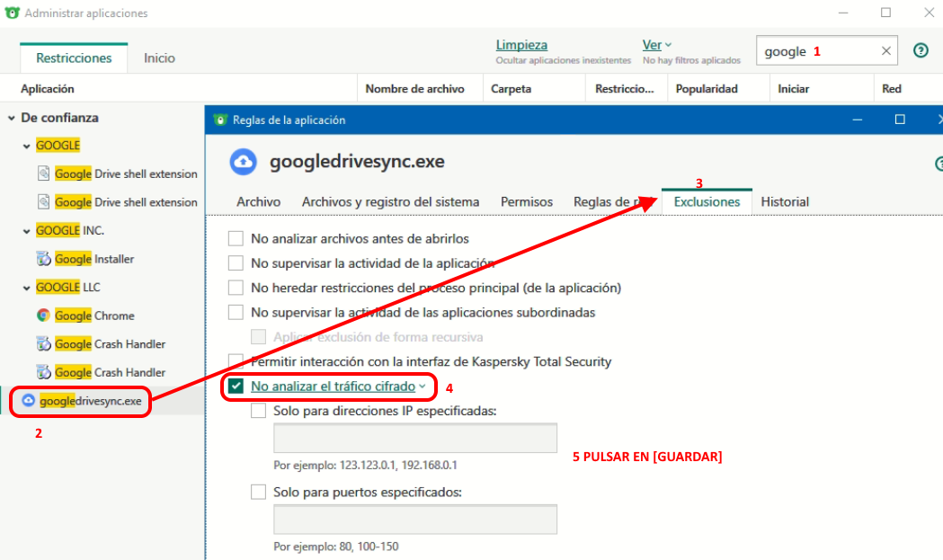The width and height of the screenshot is (943, 560).
Task: Click the Kaspersky icon in Reglas de la aplicación title
Action: click(221, 120)
